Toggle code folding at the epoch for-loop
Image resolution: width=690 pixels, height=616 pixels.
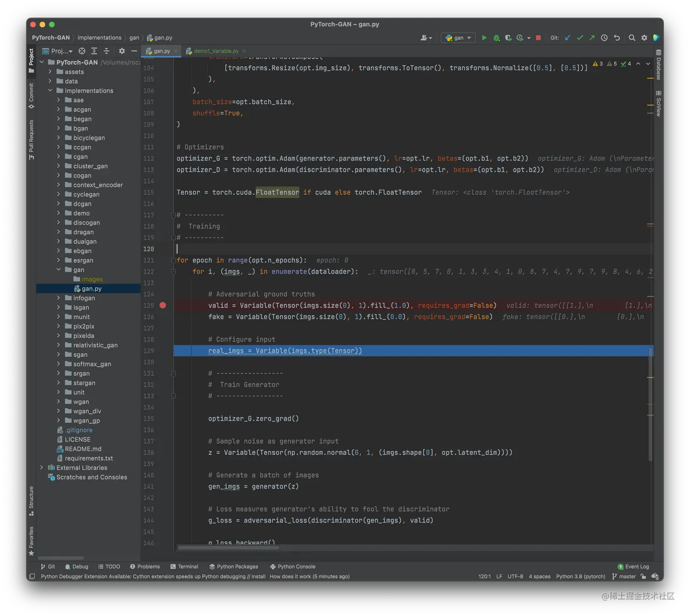[x=173, y=260]
